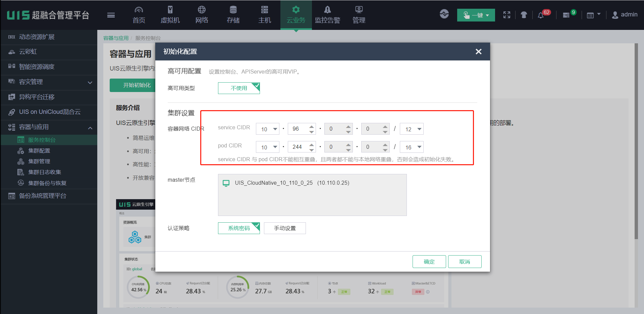Toggle the sidebar hamburger menu icon

pyautogui.click(x=111, y=15)
